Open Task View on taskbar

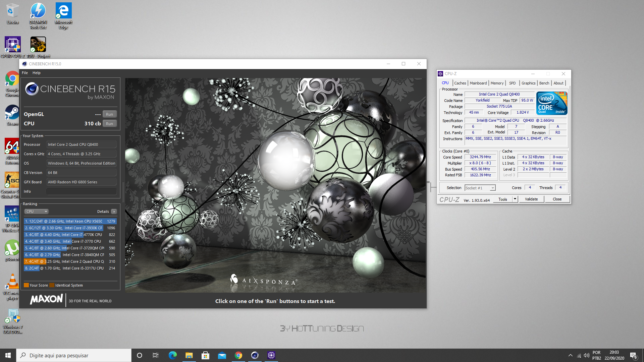pyautogui.click(x=156, y=355)
